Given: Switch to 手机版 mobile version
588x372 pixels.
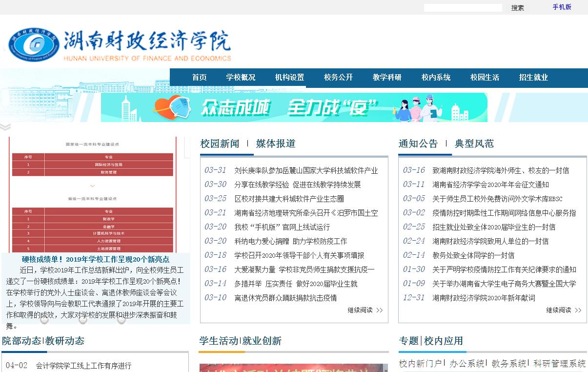Looking at the screenshot, I should tap(562, 7).
